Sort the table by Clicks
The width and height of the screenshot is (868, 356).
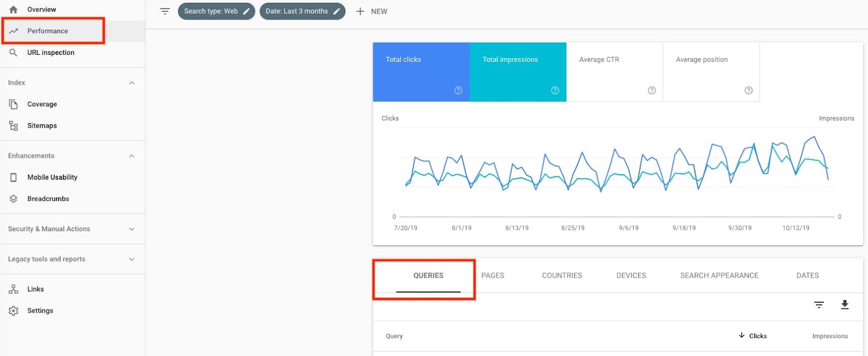coord(758,336)
